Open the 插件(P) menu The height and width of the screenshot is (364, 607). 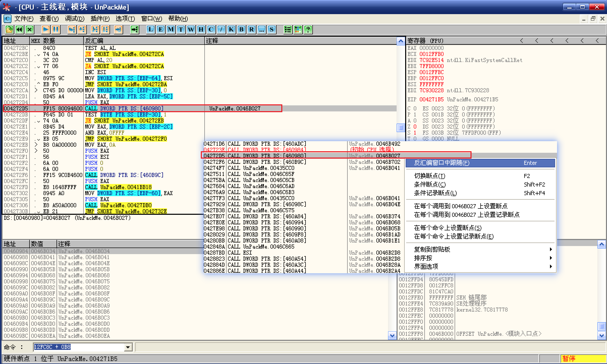pos(100,19)
